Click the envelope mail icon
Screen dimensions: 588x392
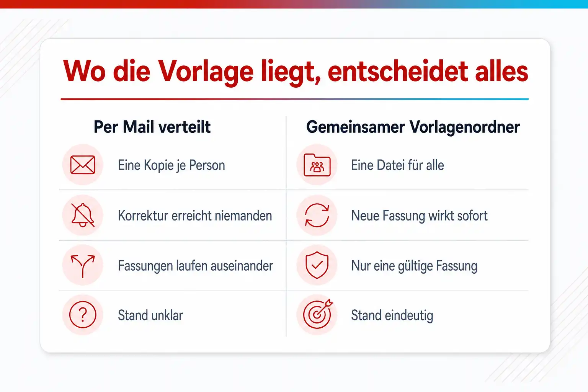point(83,165)
